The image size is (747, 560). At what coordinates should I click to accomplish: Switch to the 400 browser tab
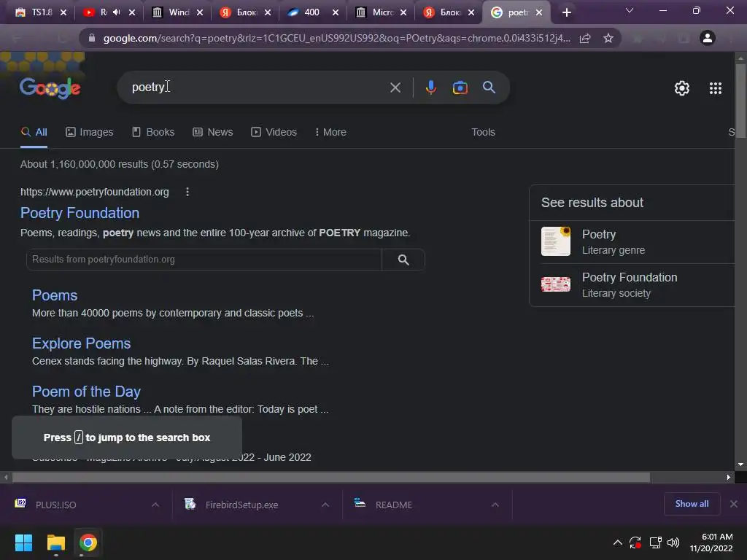coord(313,12)
